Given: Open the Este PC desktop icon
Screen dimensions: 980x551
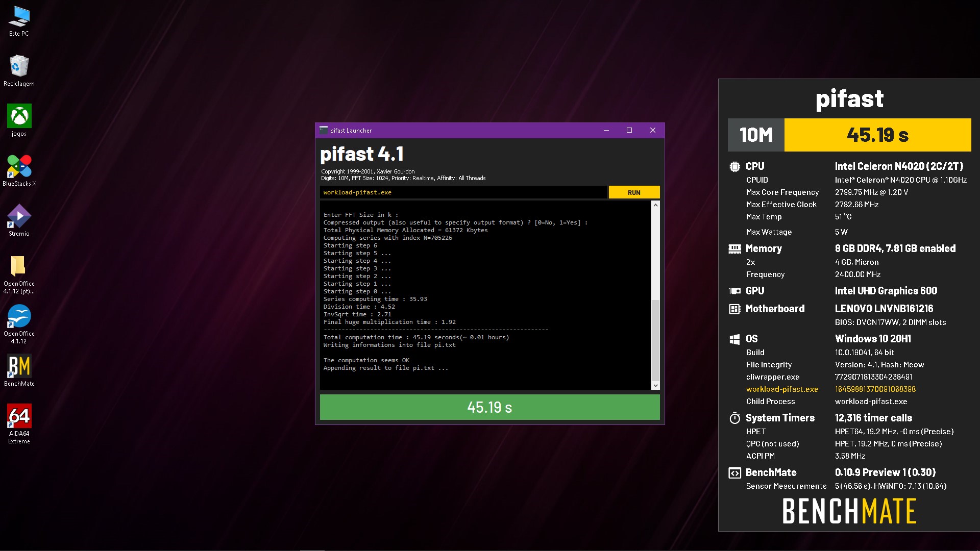Looking at the screenshot, I should 19,21.
